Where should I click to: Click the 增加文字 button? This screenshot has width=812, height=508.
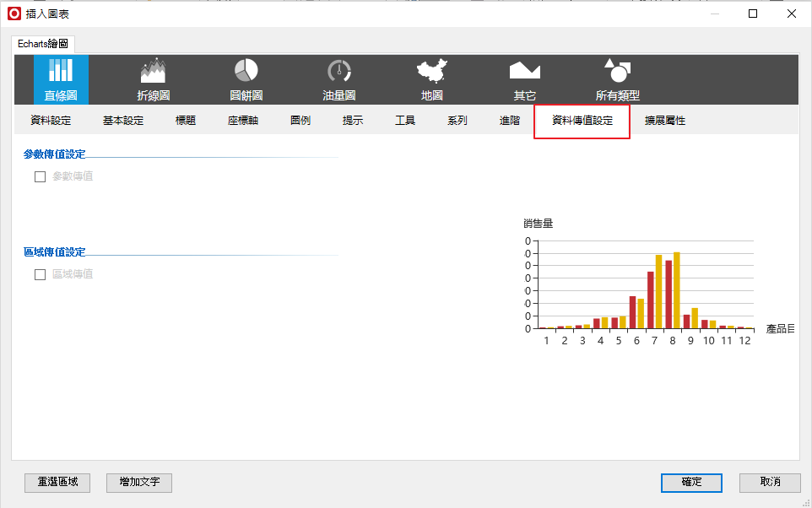pyautogui.click(x=139, y=483)
